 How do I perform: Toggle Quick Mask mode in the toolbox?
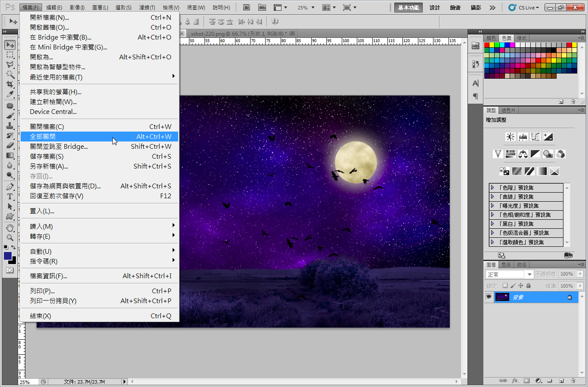(10, 270)
